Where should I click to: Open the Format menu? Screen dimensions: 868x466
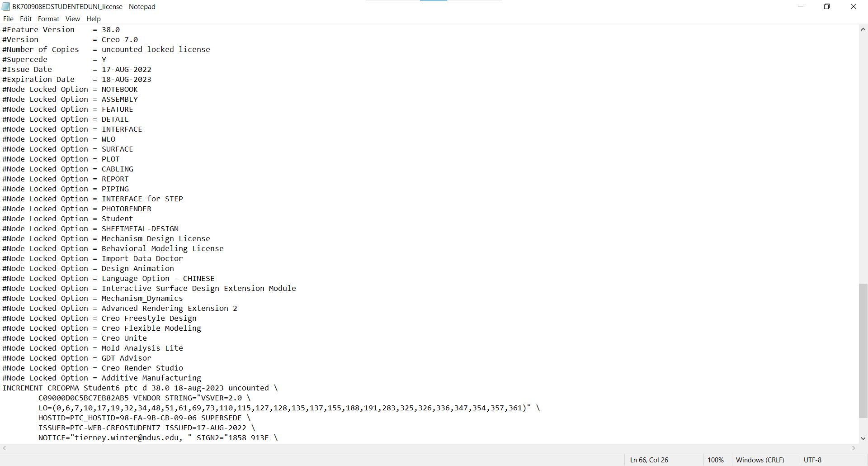coord(48,19)
